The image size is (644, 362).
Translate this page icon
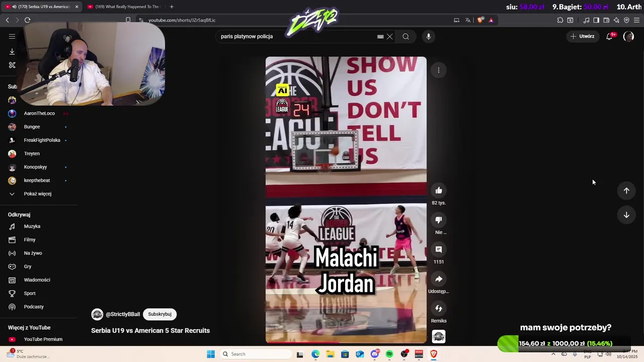(x=468, y=20)
